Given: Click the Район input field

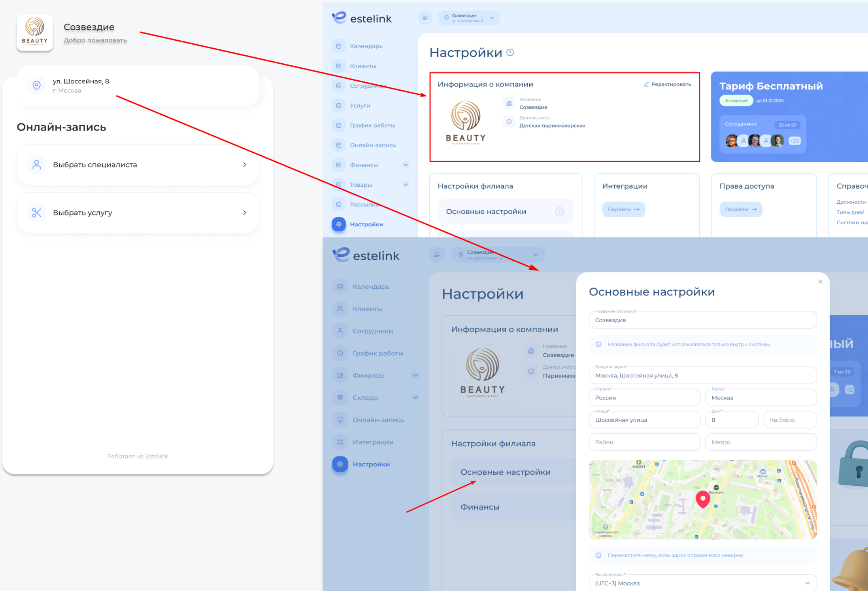Looking at the screenshot, I should 645,442.
